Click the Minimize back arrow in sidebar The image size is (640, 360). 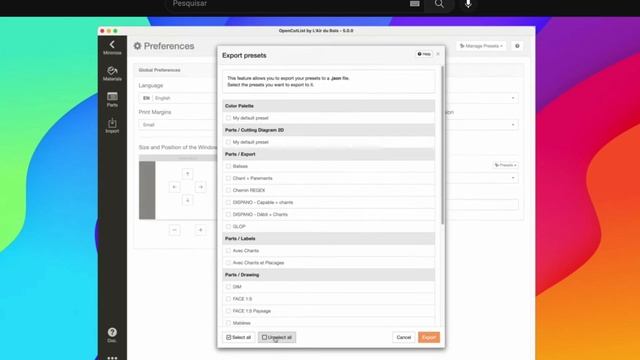[112, 47]
